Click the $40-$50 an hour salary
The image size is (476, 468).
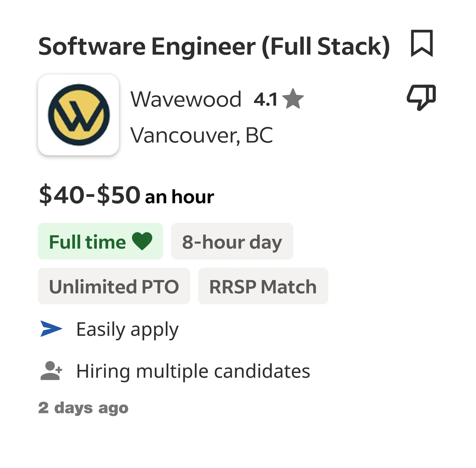127,195
